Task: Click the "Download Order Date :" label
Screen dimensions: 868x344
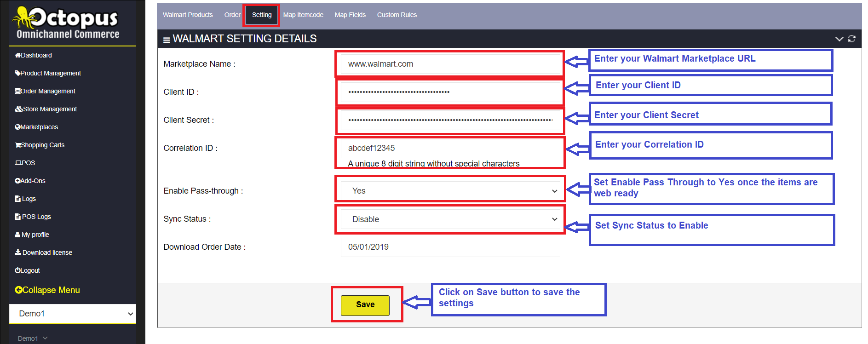Action: coord(205,247)
